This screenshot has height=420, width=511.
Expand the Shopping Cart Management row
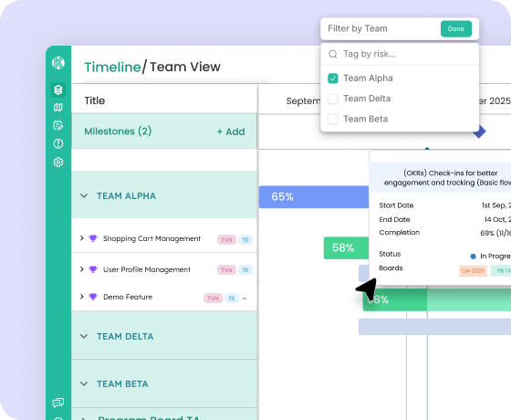coord(82,238)
